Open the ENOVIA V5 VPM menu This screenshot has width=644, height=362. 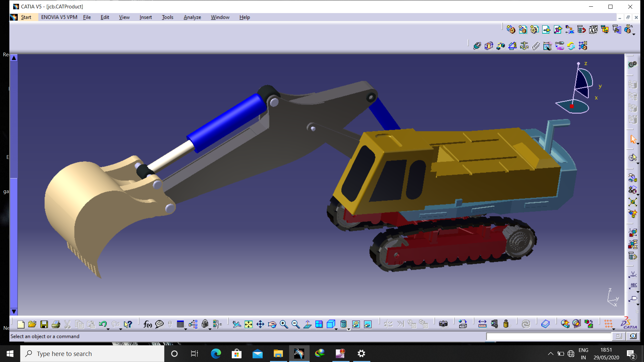pos(59,17)
